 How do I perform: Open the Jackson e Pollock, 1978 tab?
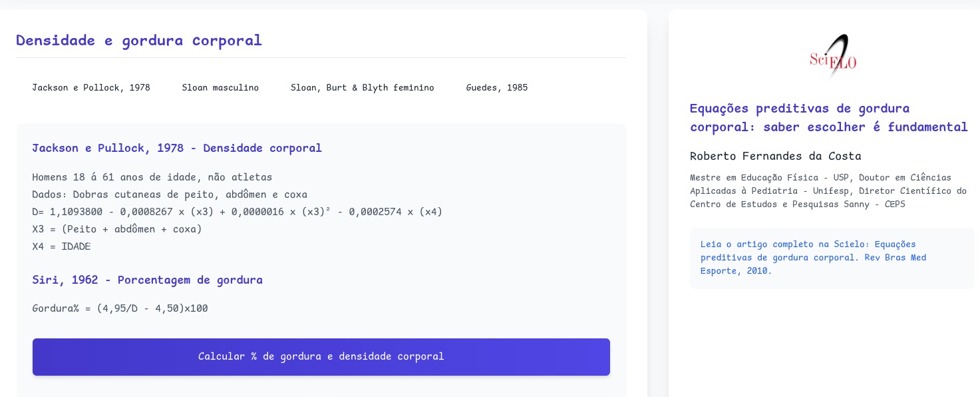pyautogui.click(x=91, y=88)
